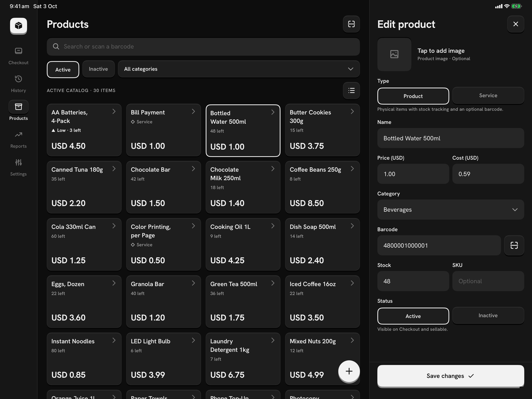Open the History sidebar icon

click(x=19, y=79)
